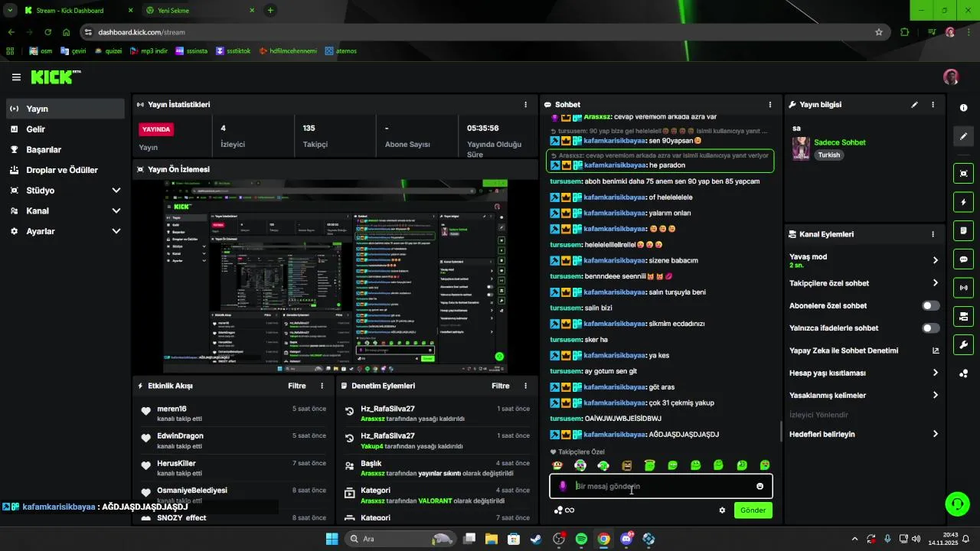The height and width of the screenshot is (551, 980).
Task: Click the bubbles icon at right rail bottom
Action: 963,373
